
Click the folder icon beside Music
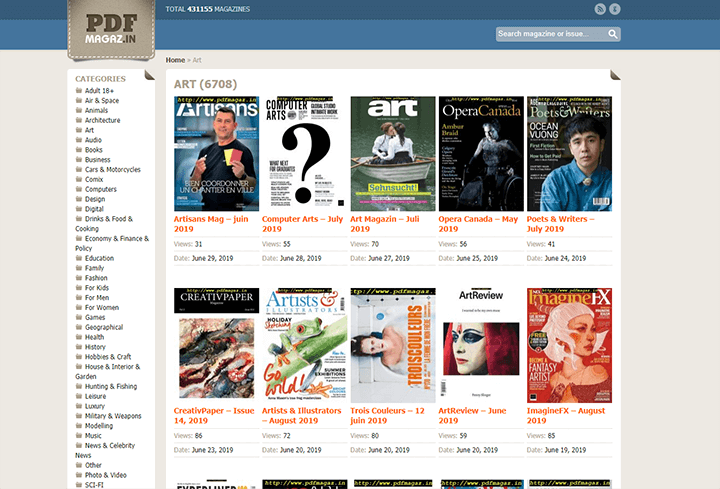coord(79,435)
